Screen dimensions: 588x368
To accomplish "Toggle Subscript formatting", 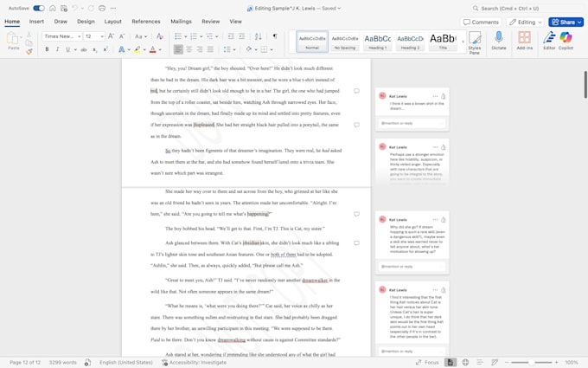I will [x=95, y=49].
